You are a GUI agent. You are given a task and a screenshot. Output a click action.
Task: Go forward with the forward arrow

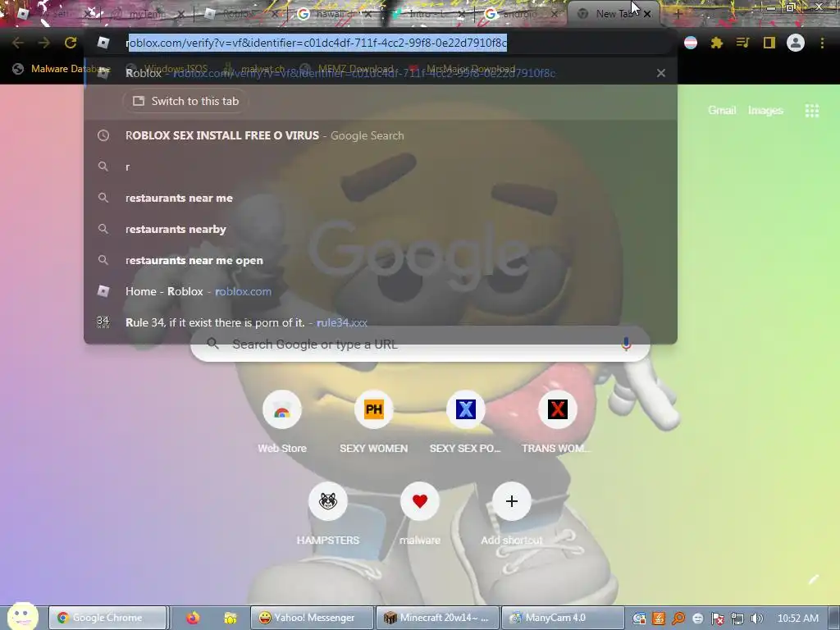[44, 43]
